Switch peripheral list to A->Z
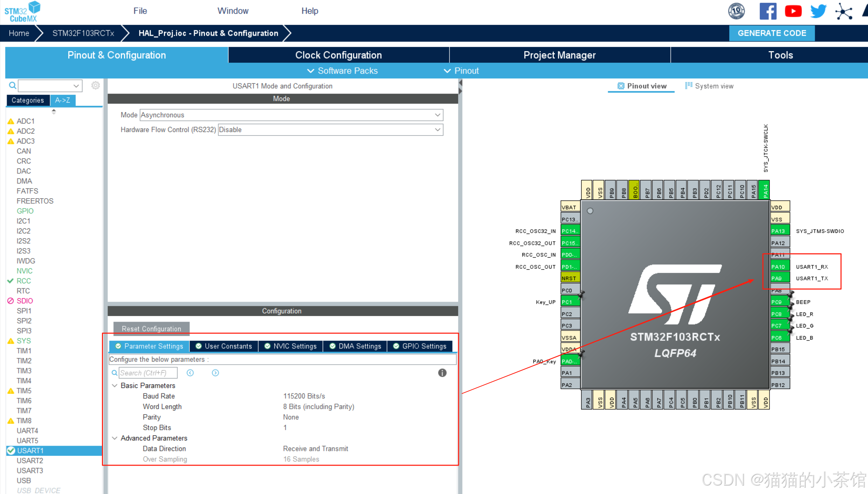Viewport: 868px width, 494px height. click(63, 100)
